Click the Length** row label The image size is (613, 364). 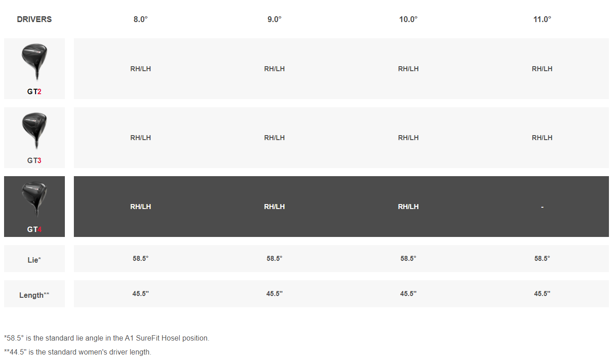[34, 295]
